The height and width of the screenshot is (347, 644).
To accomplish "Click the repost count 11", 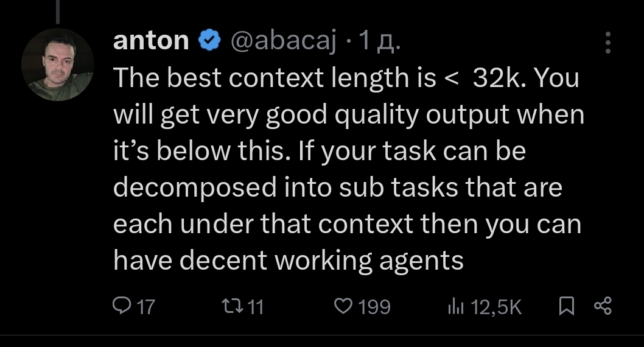I will [256, 306].
